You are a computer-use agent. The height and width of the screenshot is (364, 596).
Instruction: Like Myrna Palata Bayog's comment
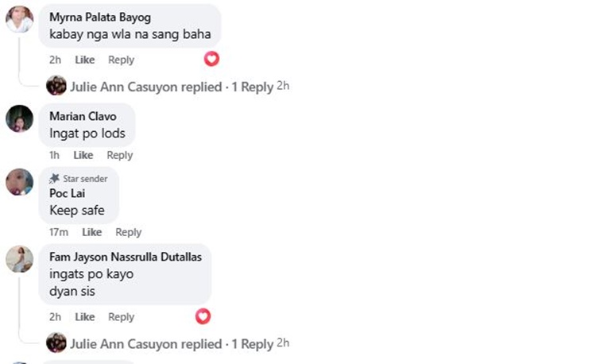click(x=84, y=60)
